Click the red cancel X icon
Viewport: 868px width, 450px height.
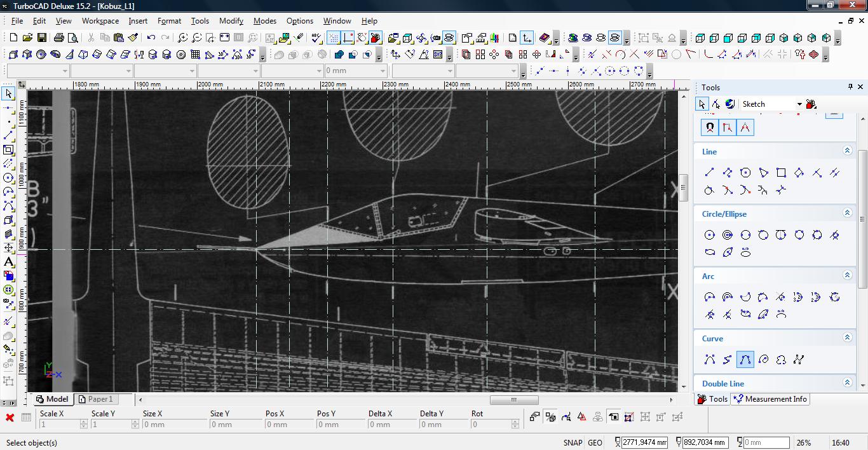10,418
